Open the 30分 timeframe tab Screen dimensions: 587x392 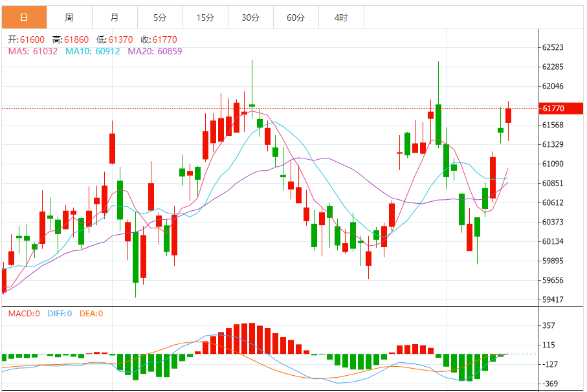coord(250,17)
